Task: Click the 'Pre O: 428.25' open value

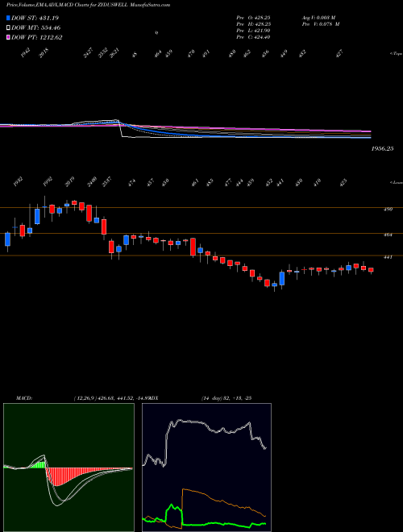Action: point(253,17)
